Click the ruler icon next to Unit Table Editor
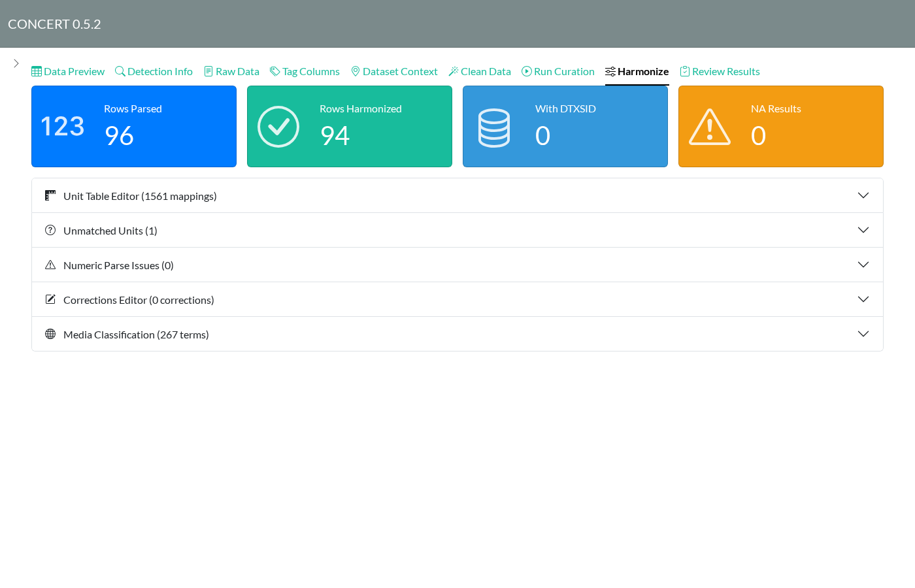 click(x=50, y=195)
